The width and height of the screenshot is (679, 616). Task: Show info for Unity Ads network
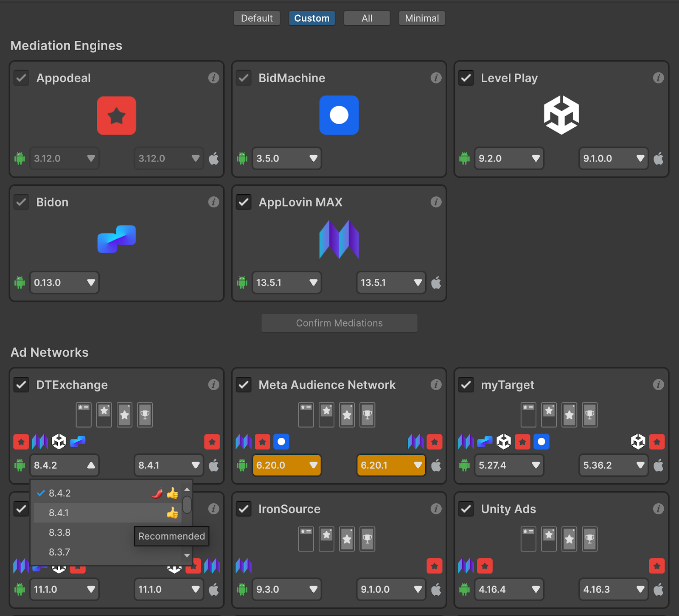pyautogui.click(x=658, y=509)
